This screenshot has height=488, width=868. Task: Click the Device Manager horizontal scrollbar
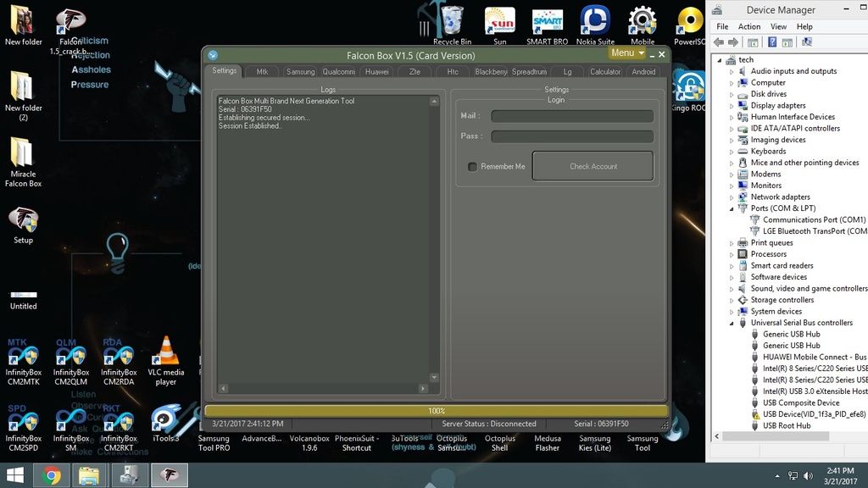click(775, 436)
